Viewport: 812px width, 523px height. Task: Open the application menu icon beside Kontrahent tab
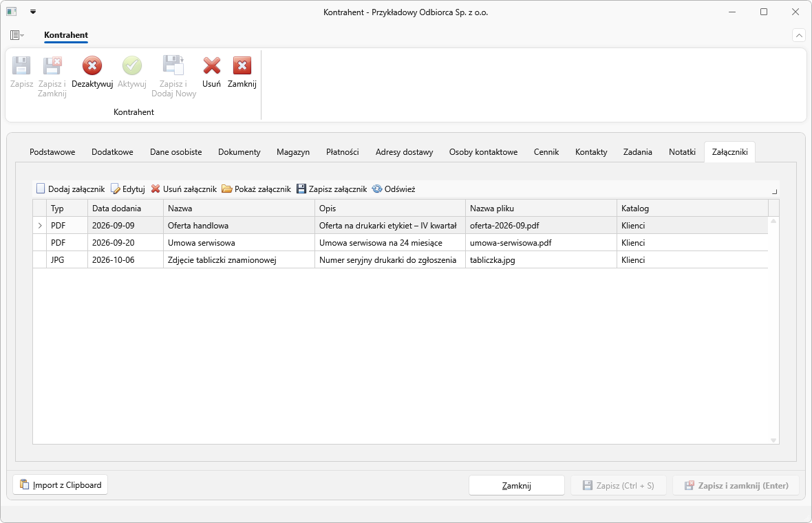coord(17,35)
